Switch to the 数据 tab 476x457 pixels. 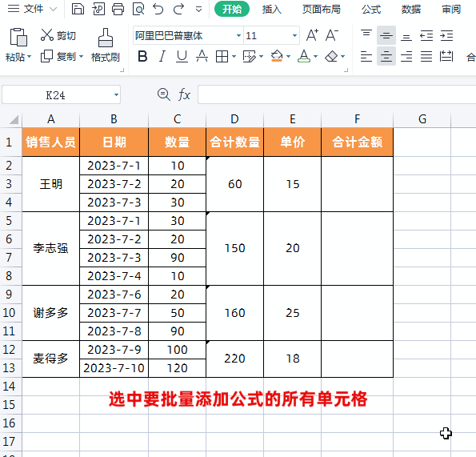[411, 9]
